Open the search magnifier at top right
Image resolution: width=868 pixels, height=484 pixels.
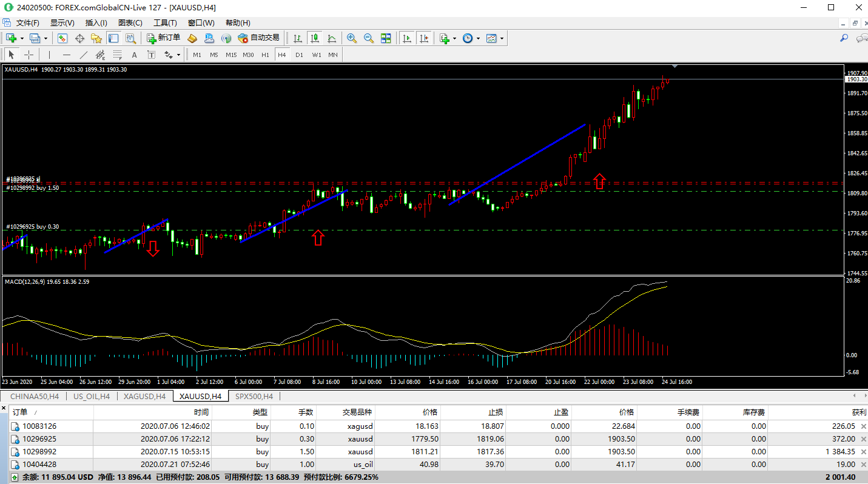(x=844, y=38)
